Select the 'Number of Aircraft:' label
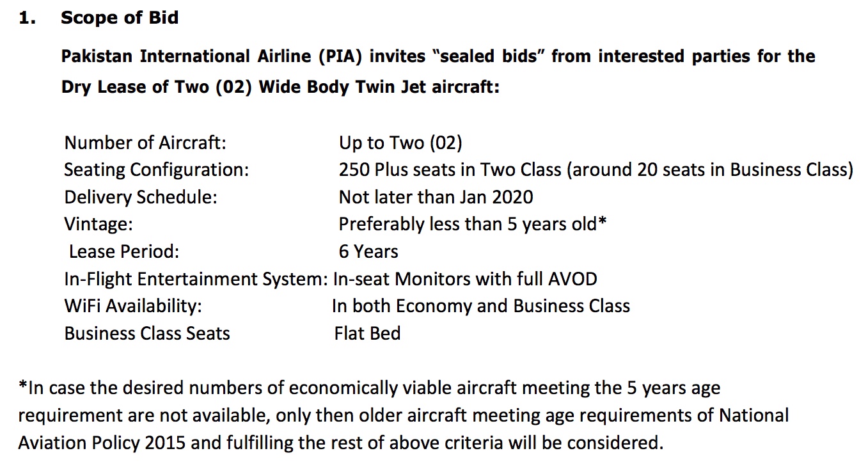Viewport: 868px width, 467px height. click(145, 143)
